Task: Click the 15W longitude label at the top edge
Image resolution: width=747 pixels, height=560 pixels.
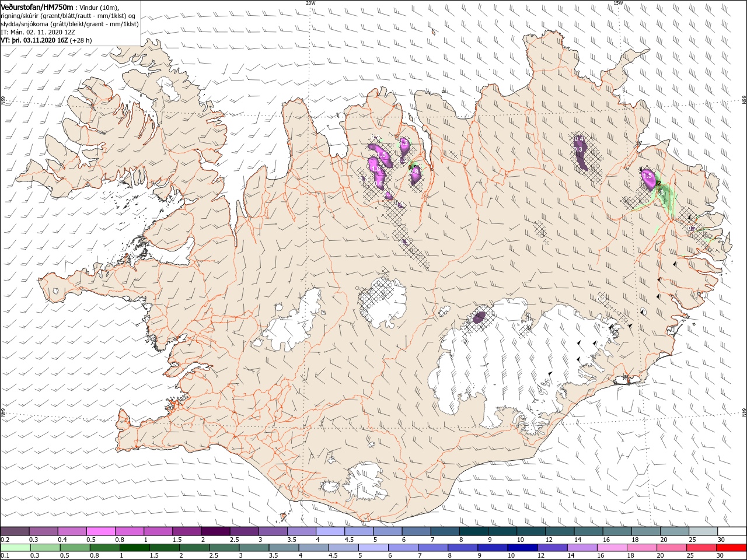Action: (618, 3)
